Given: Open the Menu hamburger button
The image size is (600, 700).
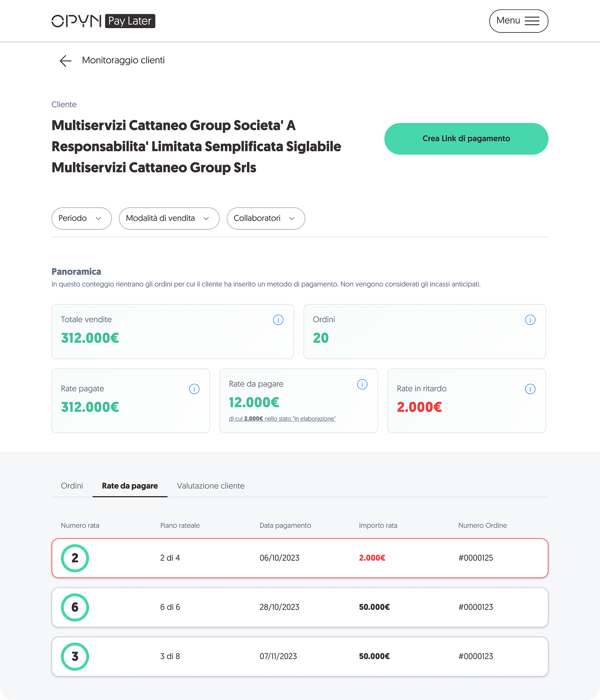Looking at the screenshot, I should point(518,21).
